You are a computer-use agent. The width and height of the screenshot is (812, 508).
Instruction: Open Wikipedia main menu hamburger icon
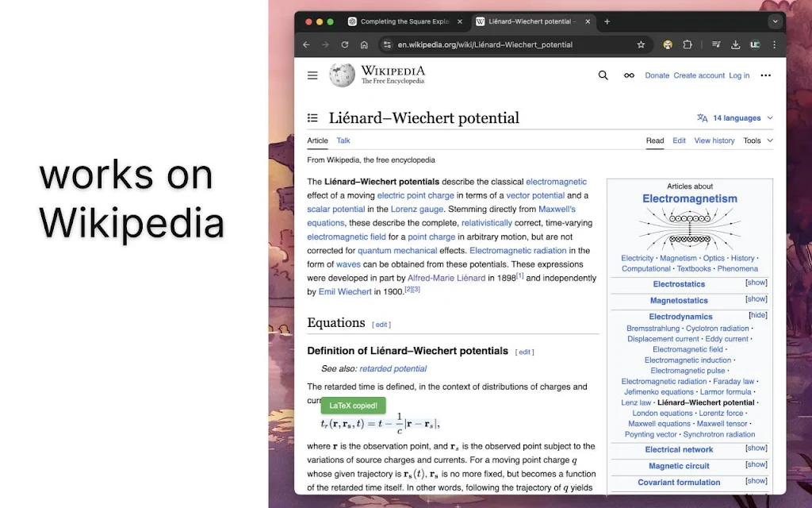tap(312, 75)
